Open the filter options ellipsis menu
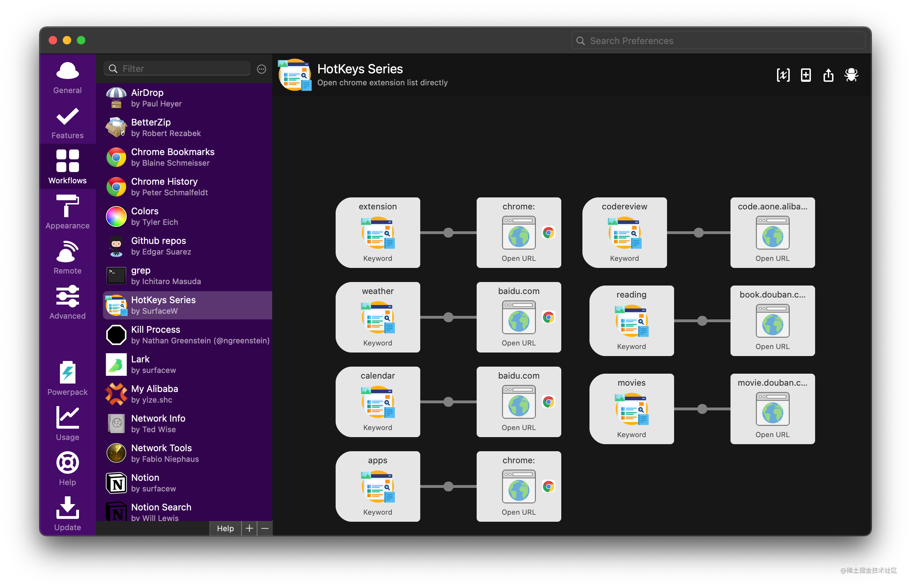 tap(261, 69)
